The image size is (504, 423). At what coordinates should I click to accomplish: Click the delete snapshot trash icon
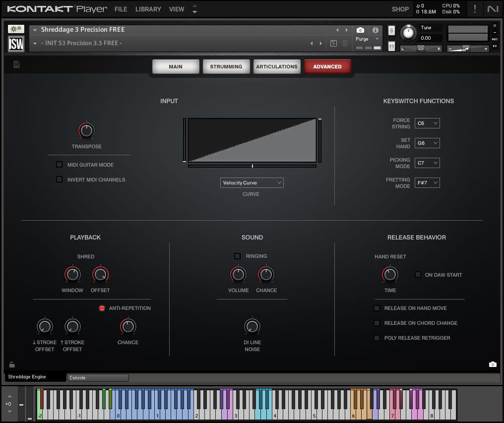click(345, 44)
